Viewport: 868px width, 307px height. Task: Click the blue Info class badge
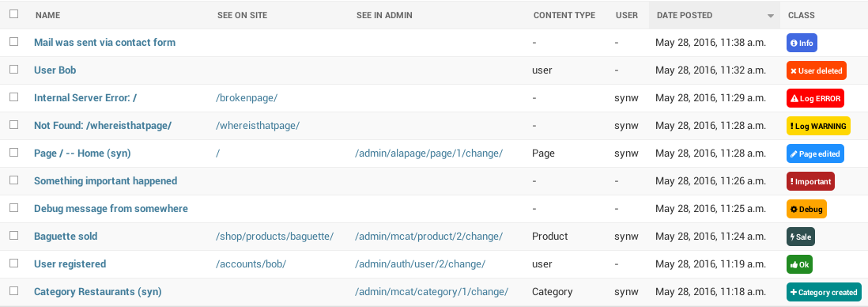click(802, 43)
